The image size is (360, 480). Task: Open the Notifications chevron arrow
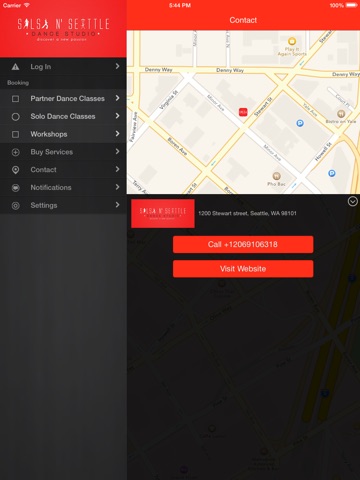pyautogui.click(x=117, y=187)
